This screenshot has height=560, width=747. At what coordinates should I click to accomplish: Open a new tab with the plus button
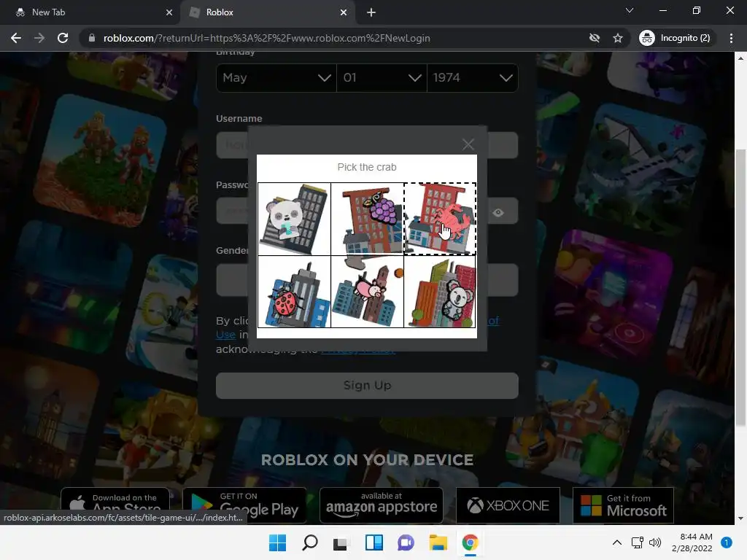coord(371,12)
